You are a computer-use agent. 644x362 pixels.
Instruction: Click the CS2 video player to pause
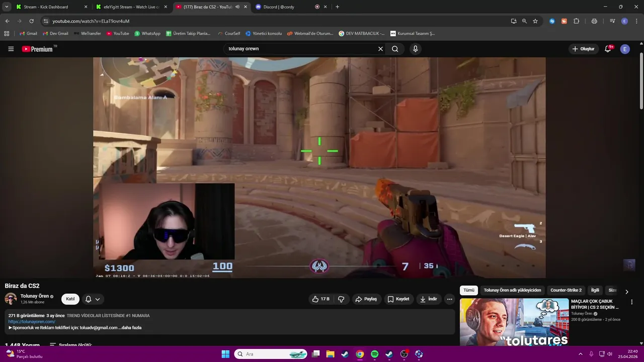319,167
